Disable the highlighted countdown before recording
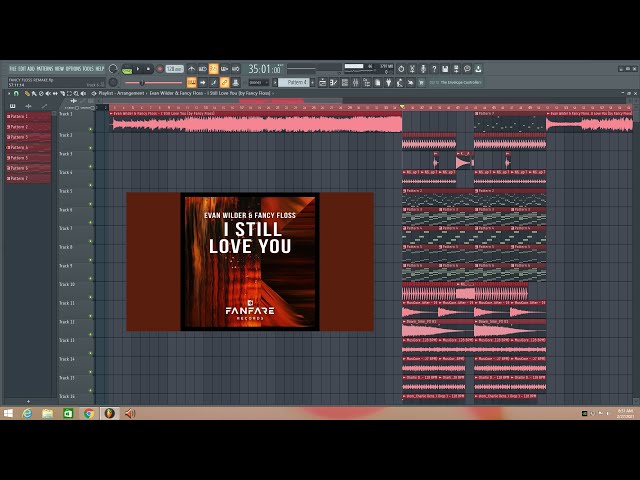 coord(213,69)
